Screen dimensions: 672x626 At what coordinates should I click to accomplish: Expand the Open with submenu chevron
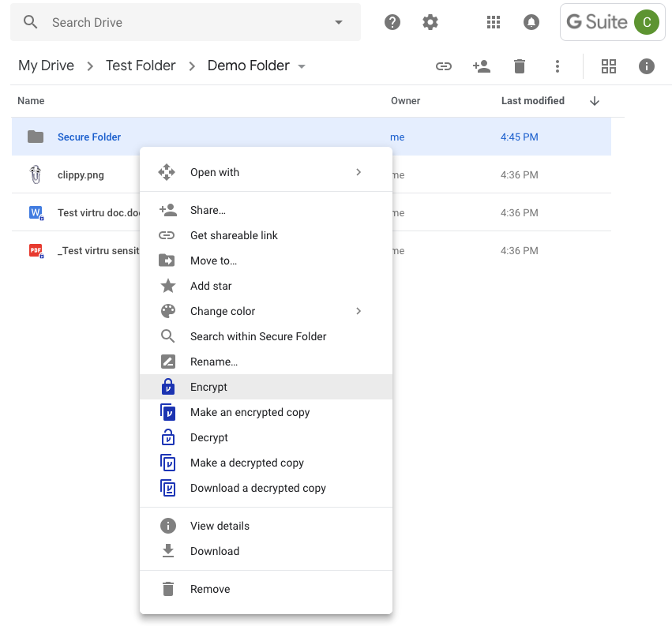coord(359,172)
